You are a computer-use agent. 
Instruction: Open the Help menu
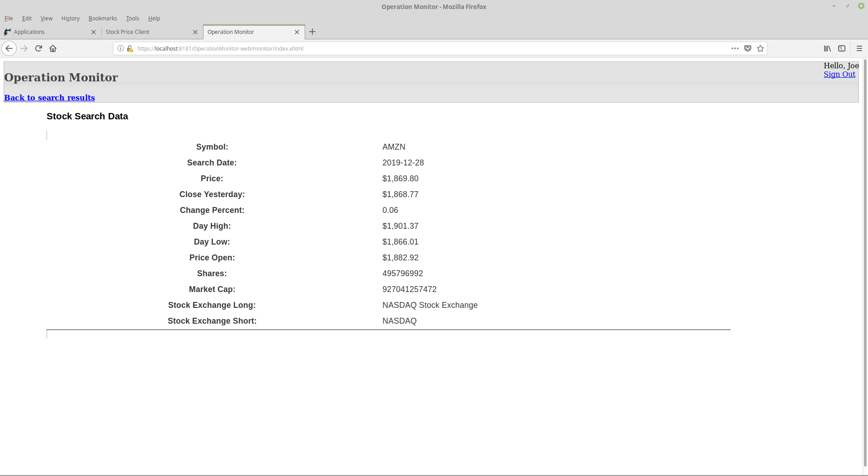click(154, 19)
